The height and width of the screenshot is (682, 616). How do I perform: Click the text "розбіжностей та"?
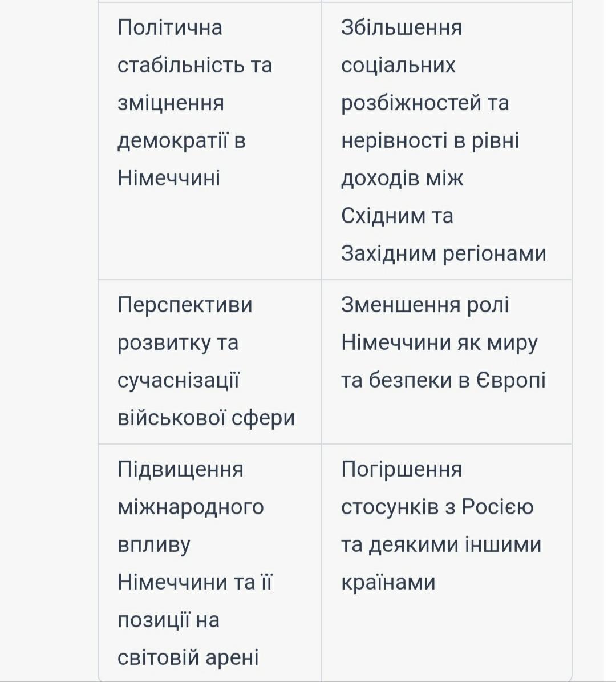[425, 103]
